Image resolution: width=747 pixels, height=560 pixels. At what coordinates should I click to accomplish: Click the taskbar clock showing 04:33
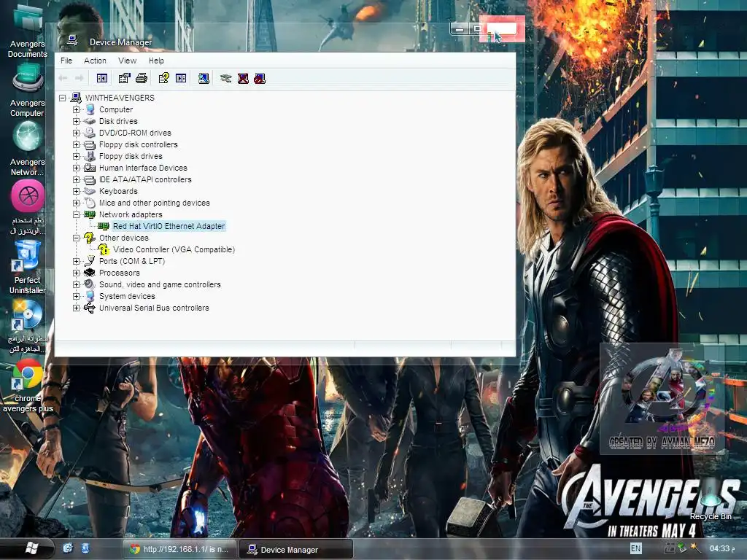722,548
